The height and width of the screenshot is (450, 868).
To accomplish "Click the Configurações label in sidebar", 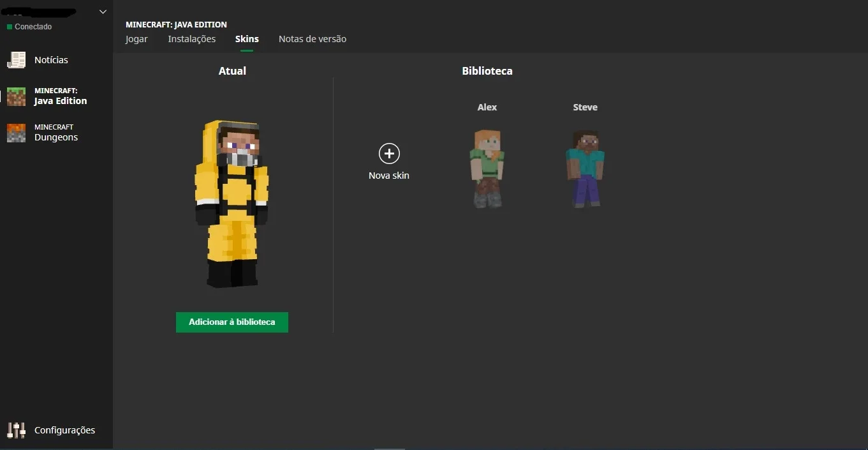I will (x=64, y=430).
